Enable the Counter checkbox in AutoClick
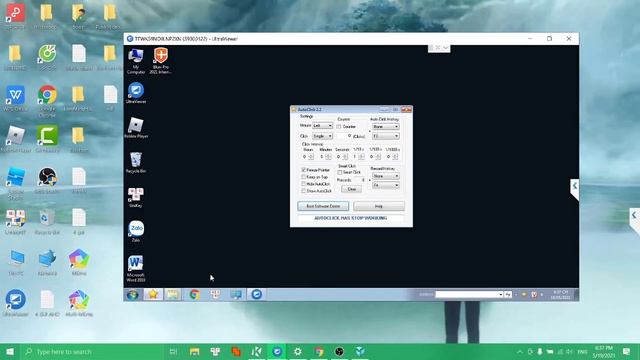This screenshot has width=640, height=360. 339,127
